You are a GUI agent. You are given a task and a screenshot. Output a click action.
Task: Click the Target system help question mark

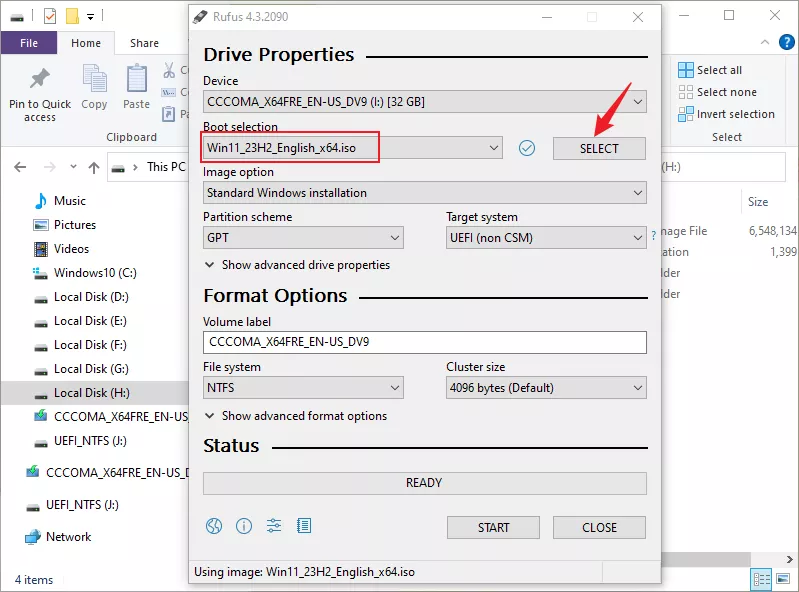click(653, 235)
